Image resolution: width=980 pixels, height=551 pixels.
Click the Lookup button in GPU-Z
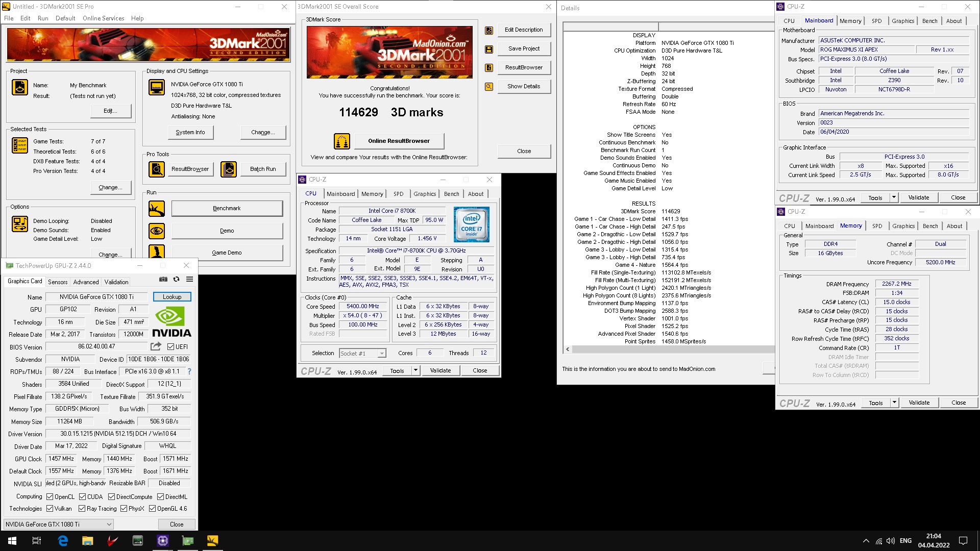[x=172, y=297]
